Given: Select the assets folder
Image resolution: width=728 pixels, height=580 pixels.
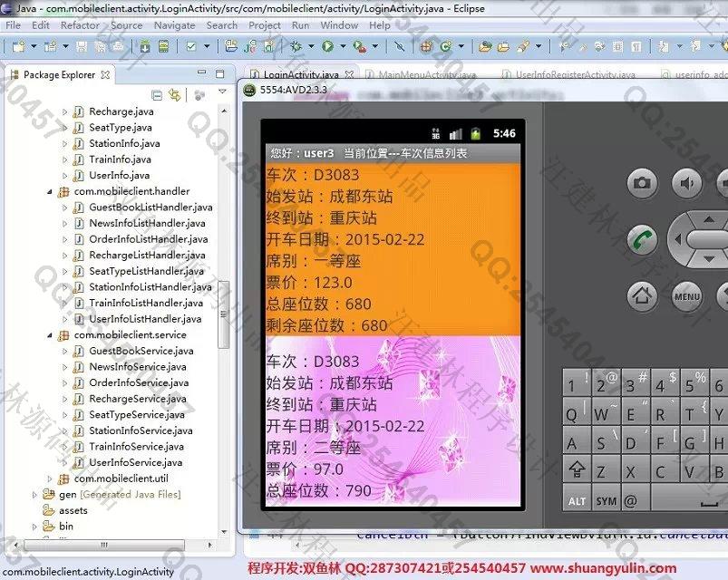Looking at the screenshot, I should click(x=73, y=510).
